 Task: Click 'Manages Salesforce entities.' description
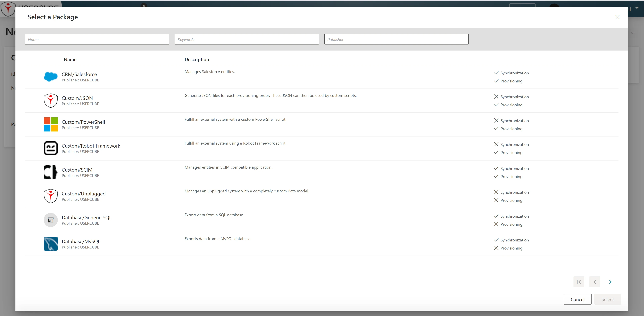(210, 72)
